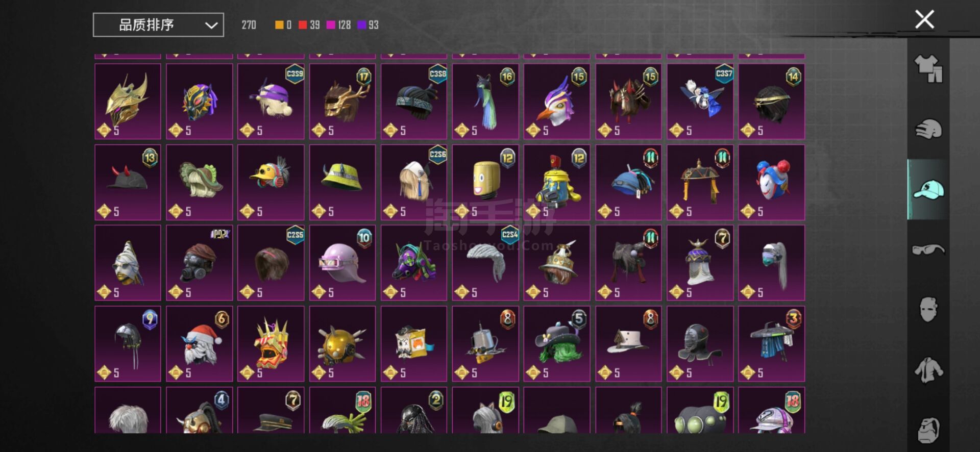Close the inventory with the X
Viewport: 980px width, 452px height.
coord(924,19)
